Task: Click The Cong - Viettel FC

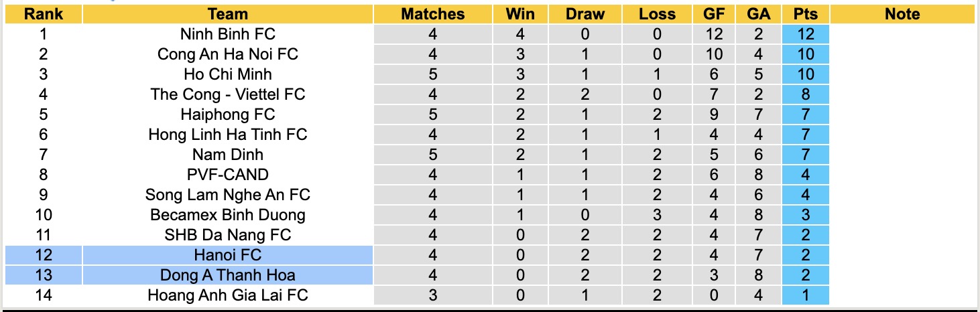Action: 228,94
